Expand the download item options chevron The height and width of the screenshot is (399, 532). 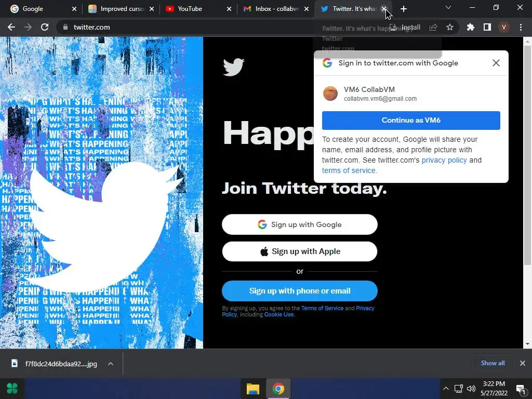(x=111, y=364)
